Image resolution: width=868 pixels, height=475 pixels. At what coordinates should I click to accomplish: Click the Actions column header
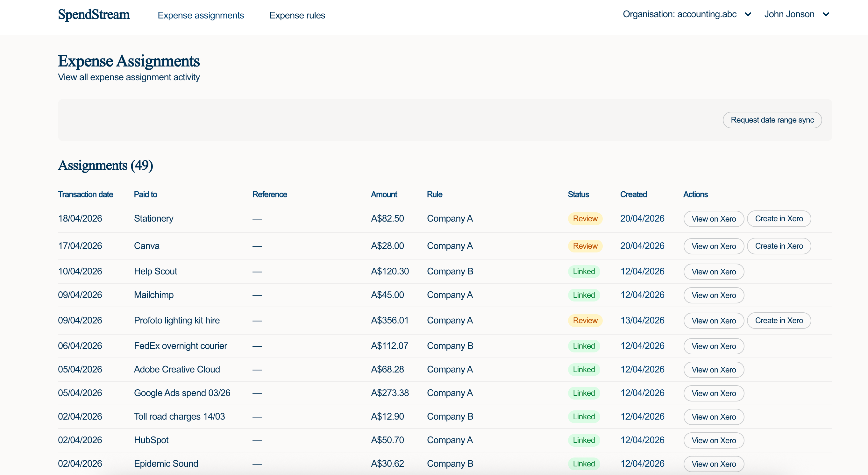(695, 195)
